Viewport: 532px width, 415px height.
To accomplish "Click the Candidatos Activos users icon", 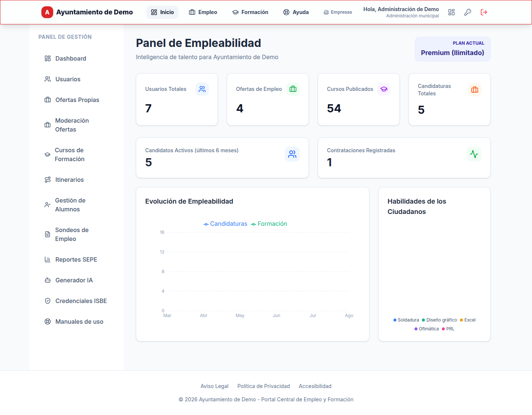I will pyautogui.click(x=292, y=154).
